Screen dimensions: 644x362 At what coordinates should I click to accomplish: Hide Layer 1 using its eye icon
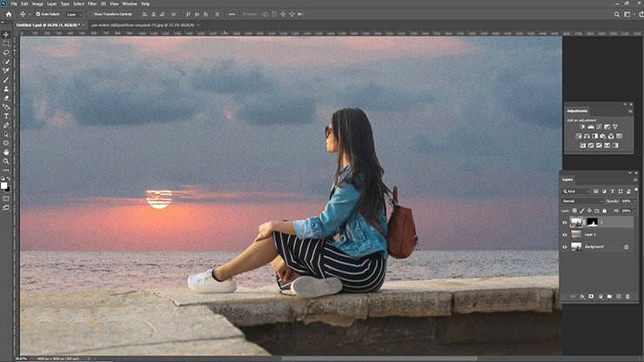tap(565, 235)
